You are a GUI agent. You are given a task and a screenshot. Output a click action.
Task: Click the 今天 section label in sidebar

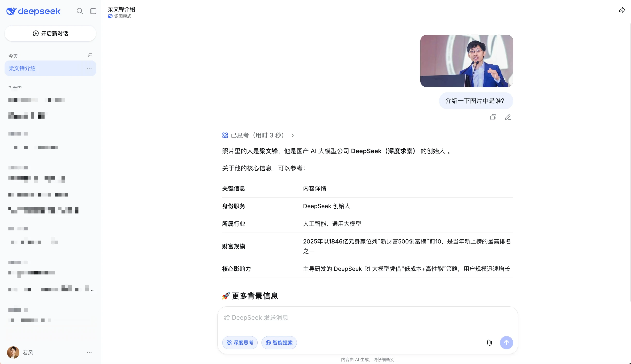[x=13, y=56]
